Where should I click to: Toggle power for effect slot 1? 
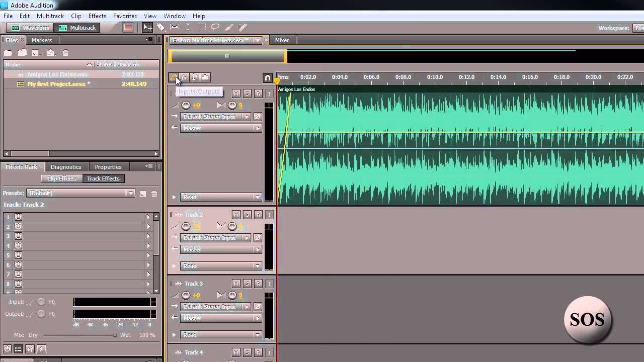(x=18, y=217)
